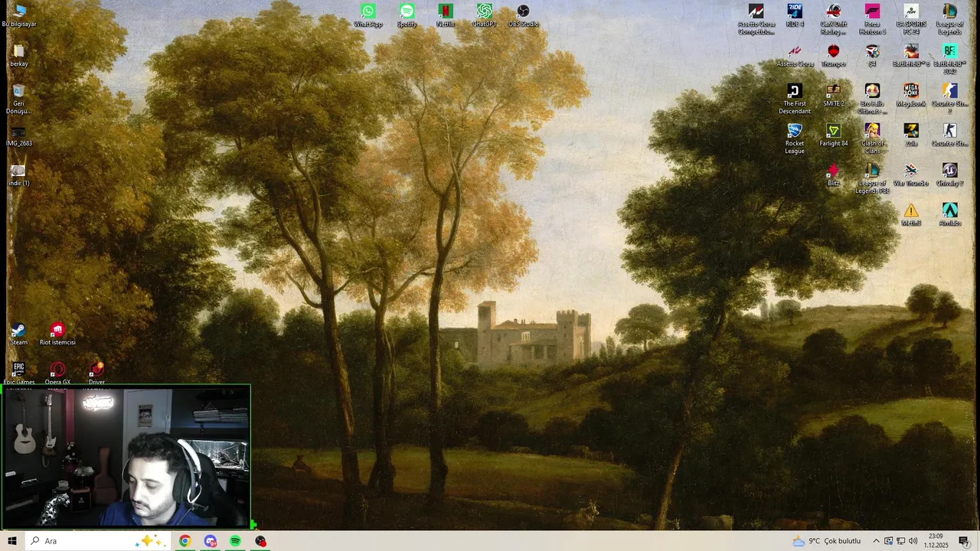Screen dimensions: 980x551
Task: Open the notification center icon
Action: click(964, 541)
